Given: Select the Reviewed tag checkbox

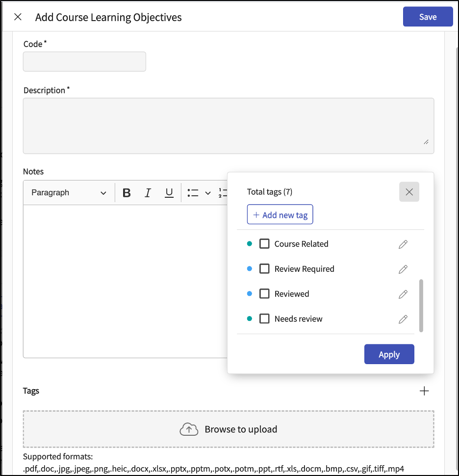Looking at the screenshot, I should tap(264, 294).
